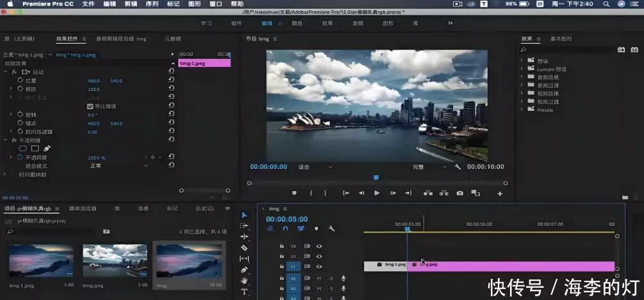Click the Extract button
Image resolution: width=644 pixels, height=300 pixels.
coord(444,193)
